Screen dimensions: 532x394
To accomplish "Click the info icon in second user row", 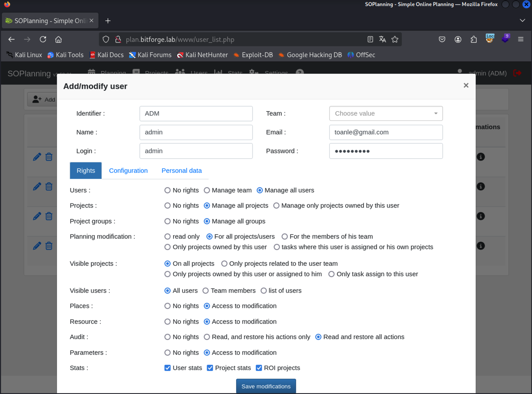I will point(480,187).
